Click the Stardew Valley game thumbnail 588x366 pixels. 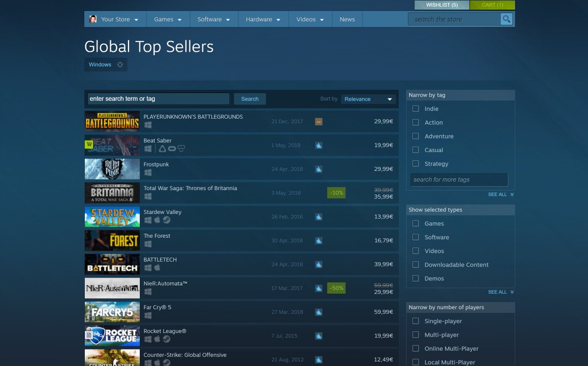pos(112,217)
